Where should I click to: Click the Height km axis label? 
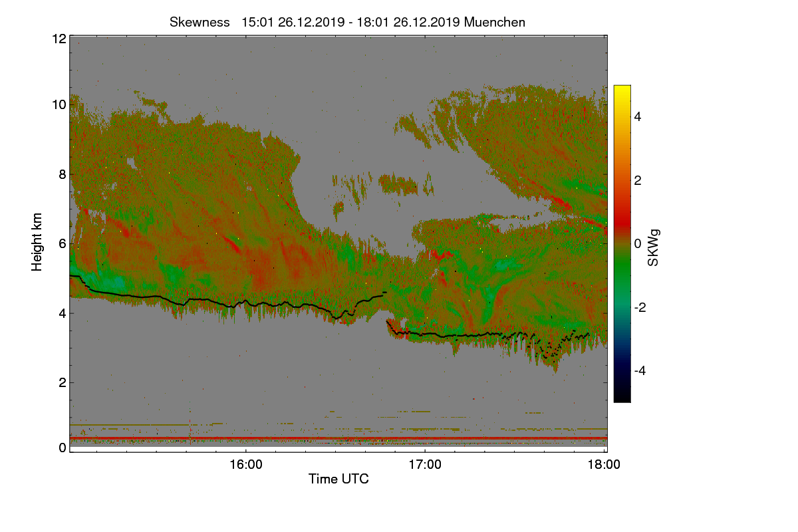click(x=37, y=242)
